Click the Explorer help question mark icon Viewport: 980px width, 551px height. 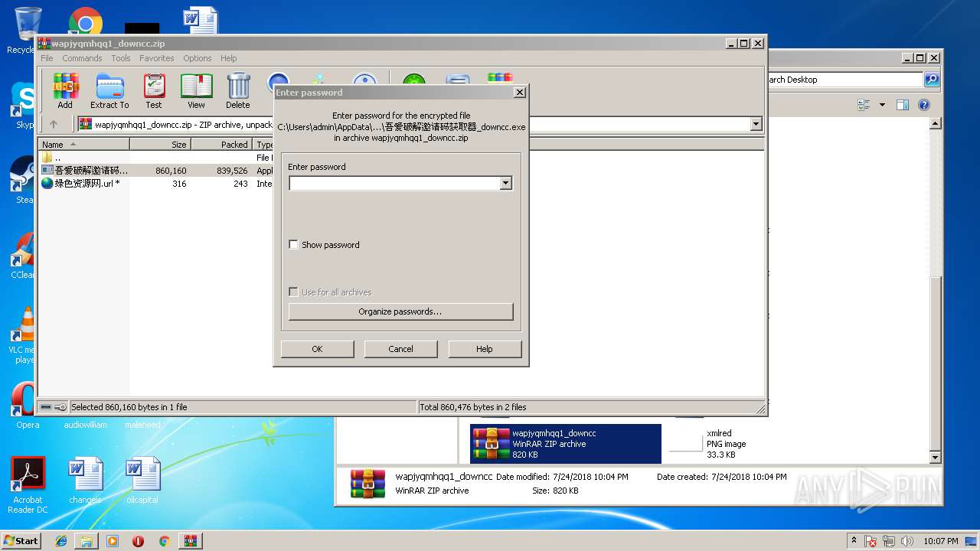pyautogui.click(x=924, y=105)
